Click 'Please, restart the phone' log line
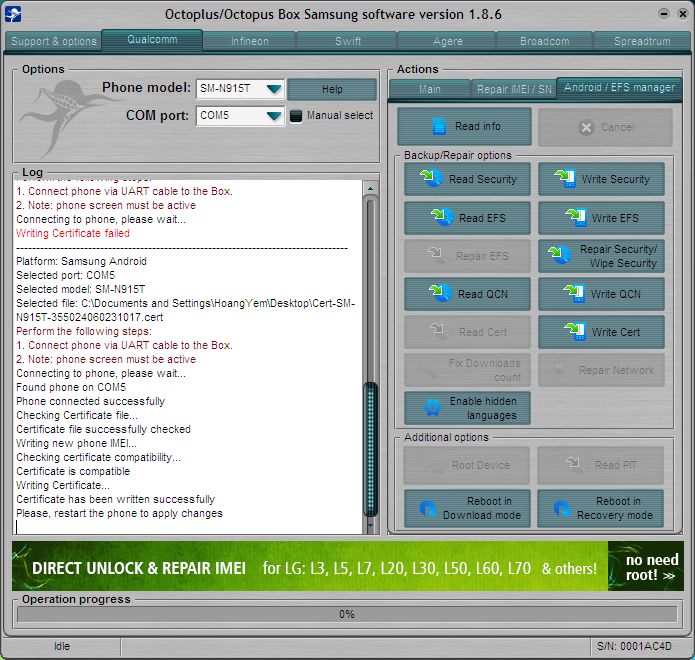 (119, 513)
